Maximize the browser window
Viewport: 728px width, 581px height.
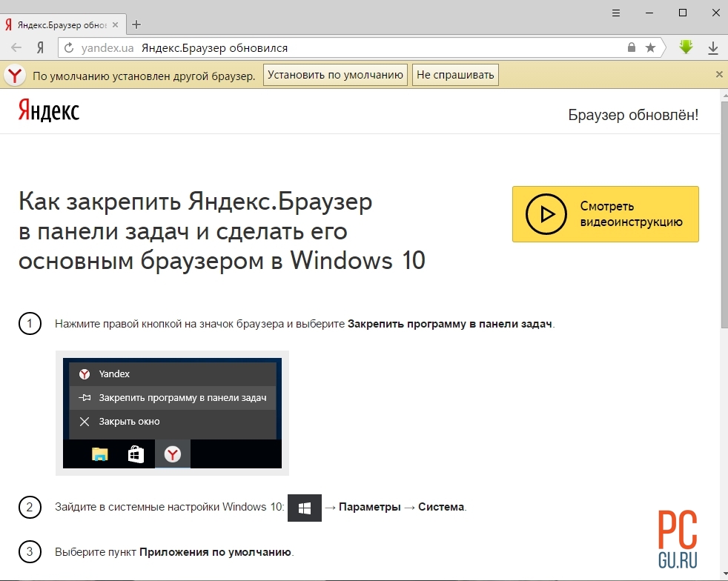point(683,13)
